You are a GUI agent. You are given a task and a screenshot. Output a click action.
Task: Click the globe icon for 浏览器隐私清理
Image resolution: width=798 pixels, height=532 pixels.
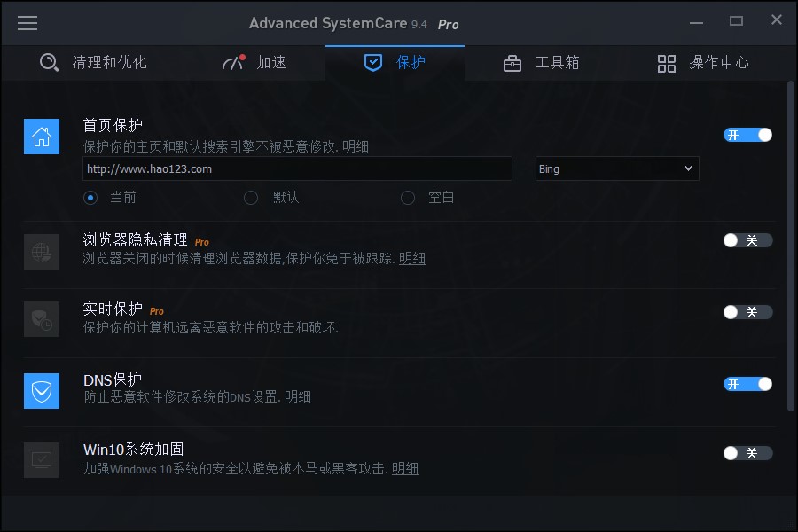click(42, 252)
